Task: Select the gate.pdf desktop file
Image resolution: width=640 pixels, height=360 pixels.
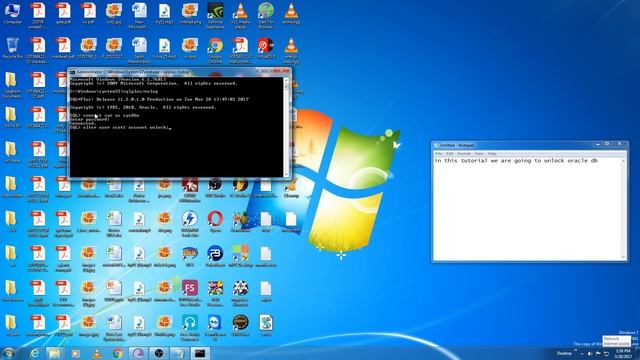Action: pyautogui.click(x=63, y=14)
